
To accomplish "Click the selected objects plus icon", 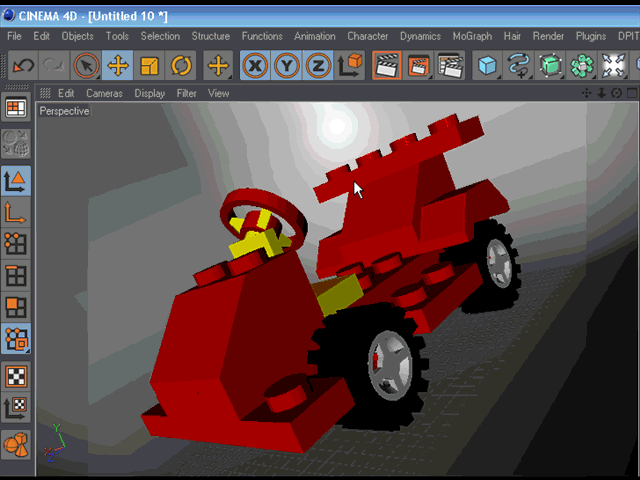I will 218,65.
